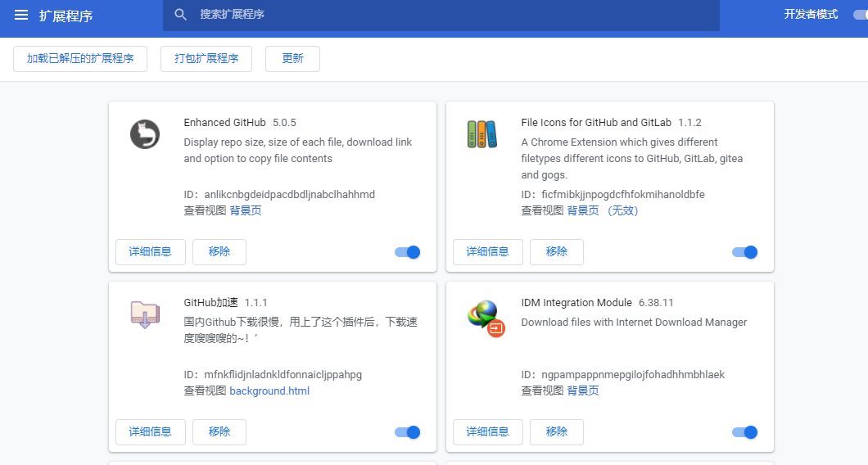The width and height of the screenshot is (868, 465).
Task: Open 详细信息 for GitHub加速
Action: coord(151,431)
